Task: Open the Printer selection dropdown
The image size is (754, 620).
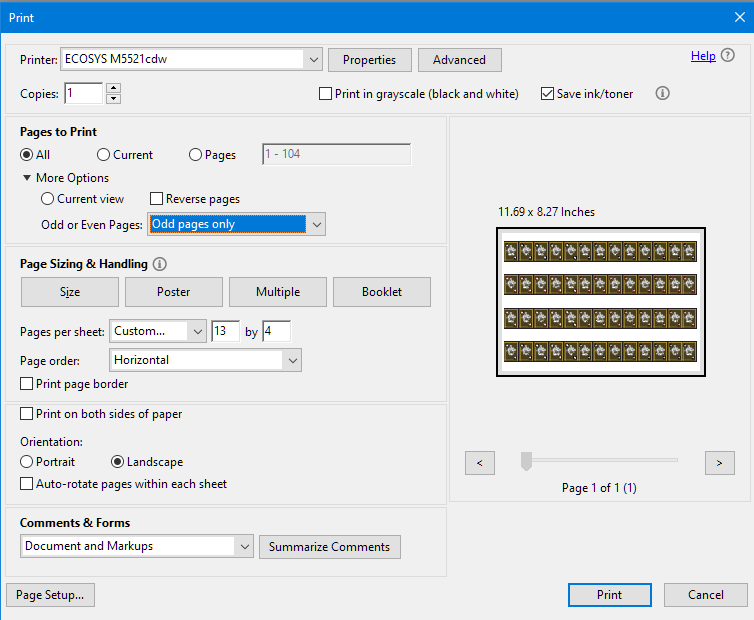Action: pyautogui.click(x=313, y=60)
